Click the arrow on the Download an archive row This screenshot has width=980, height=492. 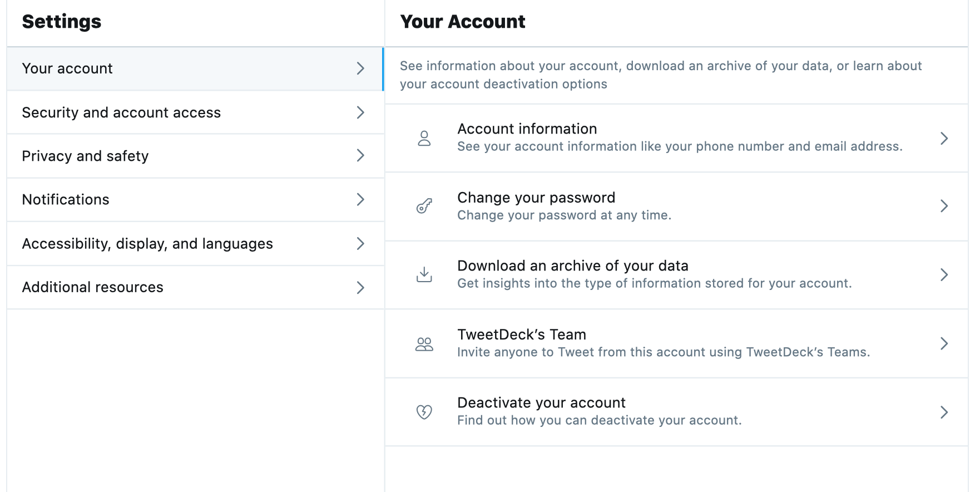[944, 274]
